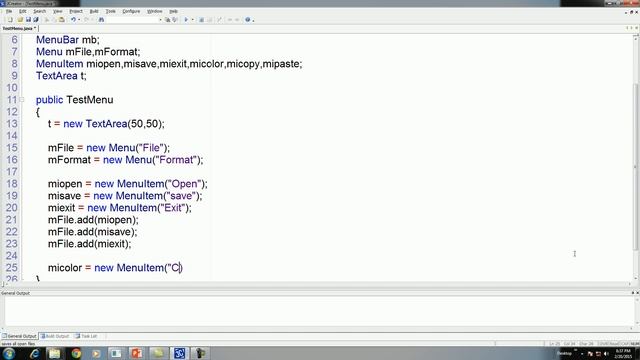
Task: Open the Configure menu
Action: (131, 11)
